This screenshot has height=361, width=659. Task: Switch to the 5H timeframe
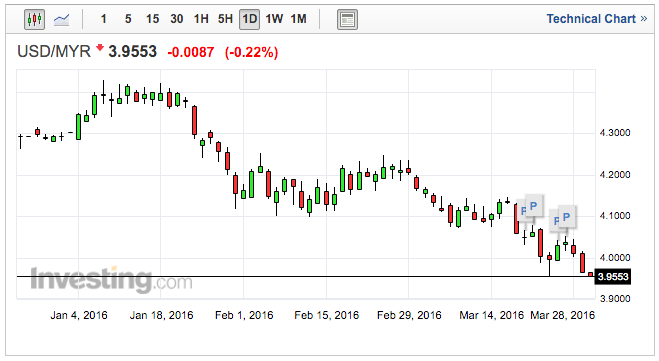pos(225,19)
